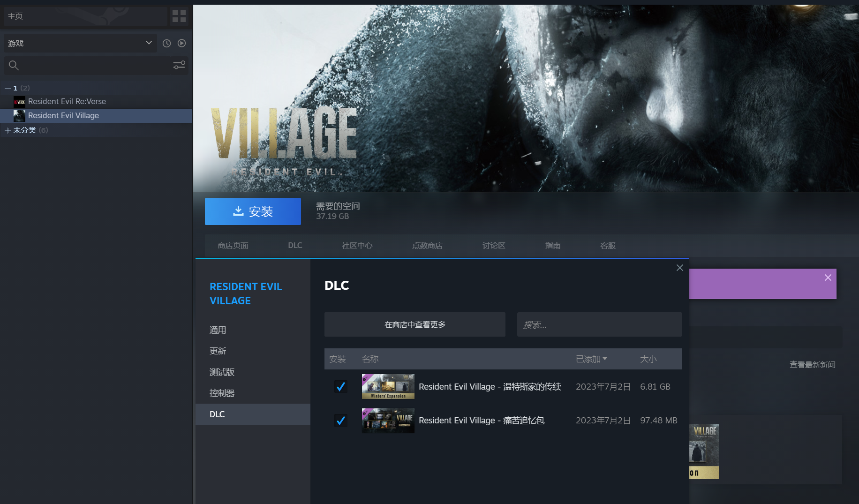Click 在商店中查看更多 button
Screen dimensions: 859x504
(414, 324)
